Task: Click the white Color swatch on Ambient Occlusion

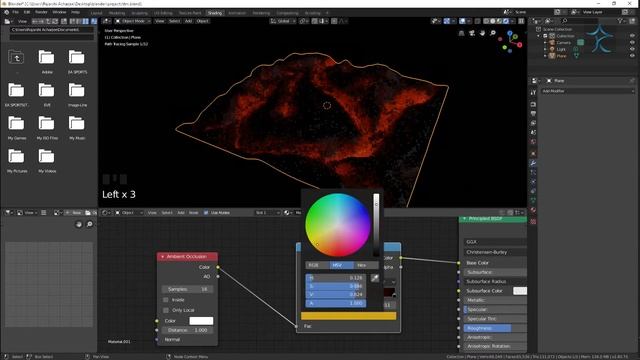Action: [x=201, y=321]
